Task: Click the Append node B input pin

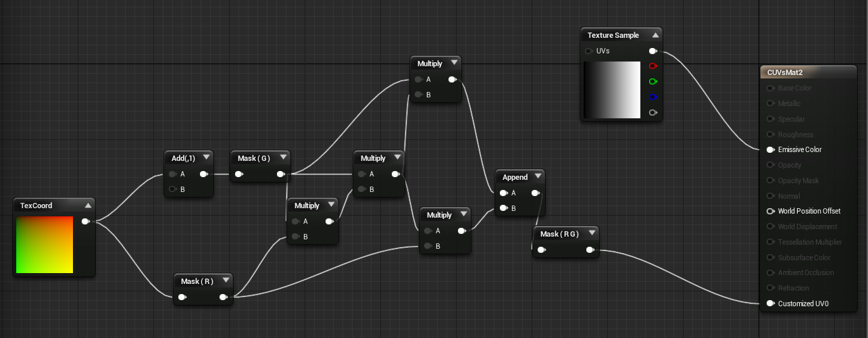Action: click(505, 208)
